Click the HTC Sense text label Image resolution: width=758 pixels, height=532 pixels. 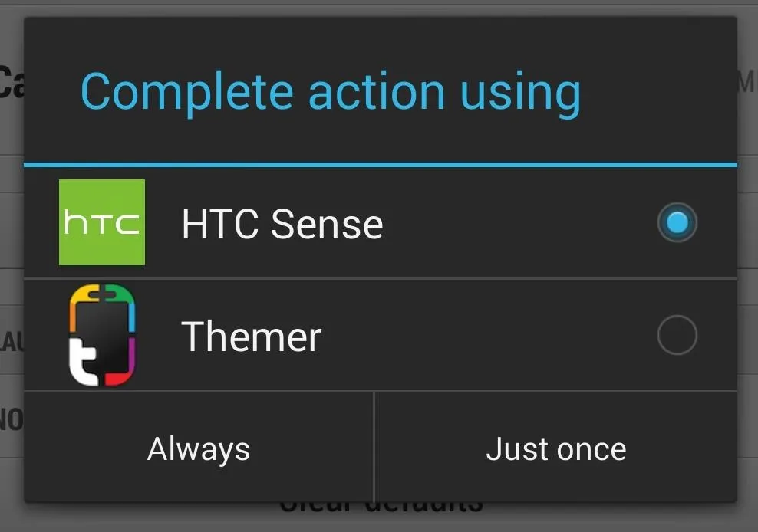[282, 224]
